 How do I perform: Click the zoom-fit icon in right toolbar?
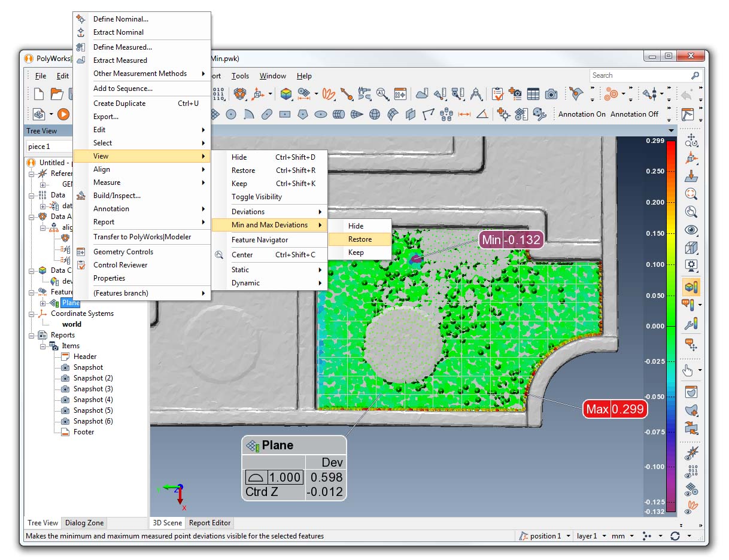[691, 193]
